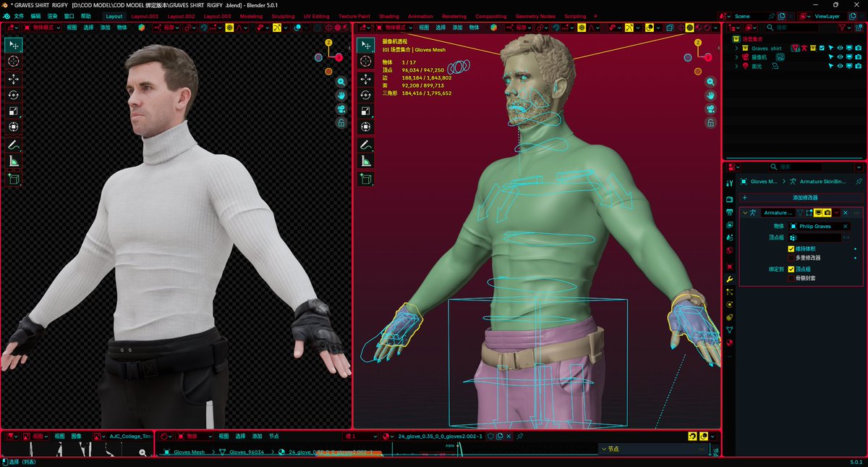Expand the Graves shirt collection
Viewport: 868px width, 467px height.
[x=737, y=49]
